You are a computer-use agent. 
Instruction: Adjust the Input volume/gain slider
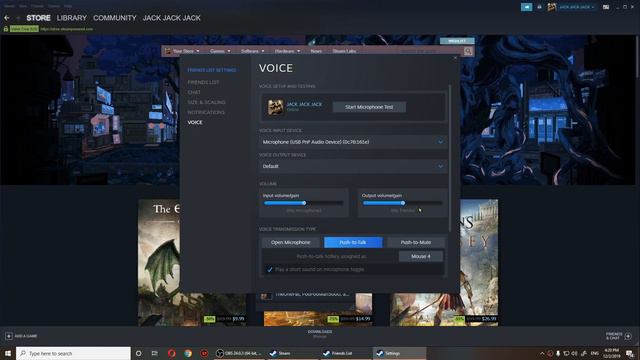[303, 203]
